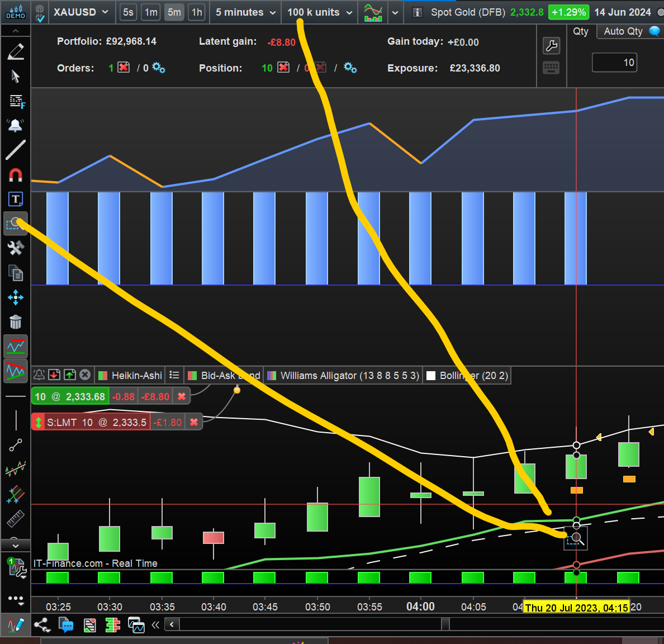This screenshot has width=664, height=644.
Task: Toggle the link group icon near DEMO
Action: (40, 13)
